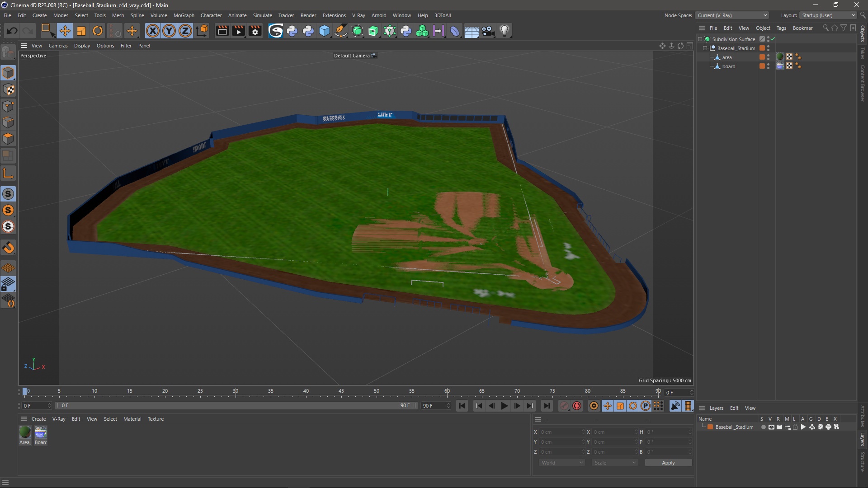Toggle visibility dots for Baseball_Stadium object
The image size is (868, 488).
[x=769, y=48]
